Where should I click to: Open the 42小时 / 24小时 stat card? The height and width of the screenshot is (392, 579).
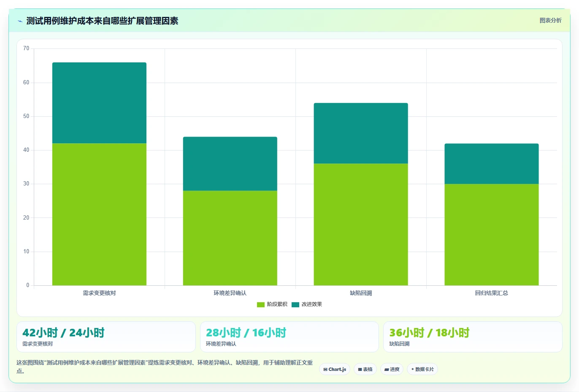[106, 337]
